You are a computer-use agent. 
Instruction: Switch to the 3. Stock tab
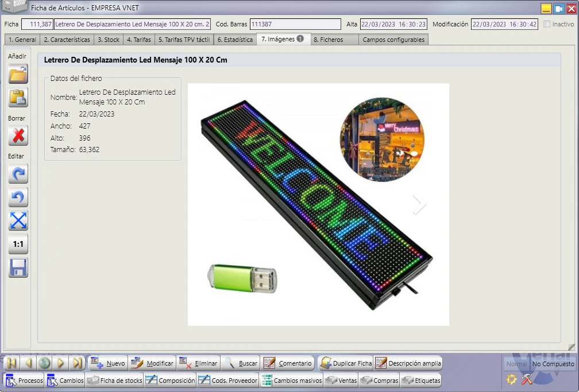(x=108, y=40)
